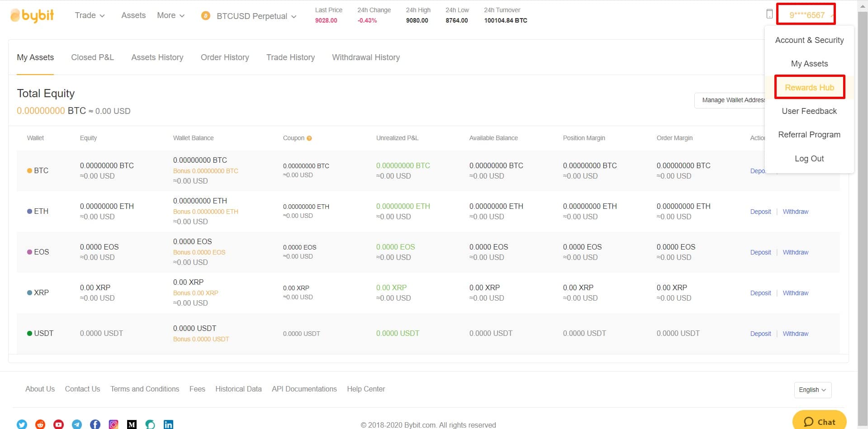Open Referral Program from user menu
Screen dimensions: 868x429
(809, 135)
